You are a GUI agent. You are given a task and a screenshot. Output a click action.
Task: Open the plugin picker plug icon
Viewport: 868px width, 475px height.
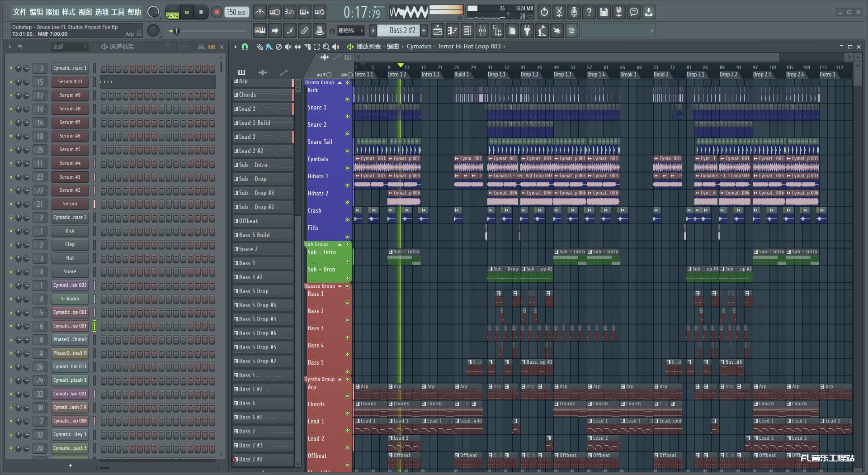pyautogui.click(x=527, y=31)
